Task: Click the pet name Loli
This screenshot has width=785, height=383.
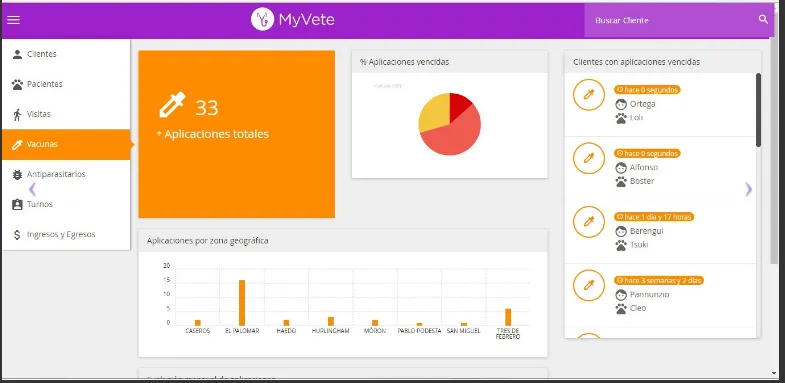Action: pyautogui.click(x=636, y=118)
